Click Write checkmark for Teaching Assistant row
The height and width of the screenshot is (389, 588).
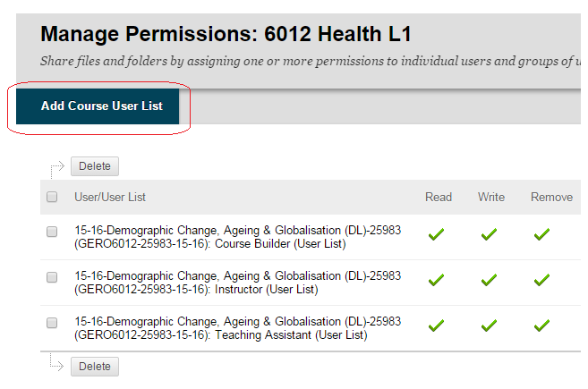click(489, 327)
